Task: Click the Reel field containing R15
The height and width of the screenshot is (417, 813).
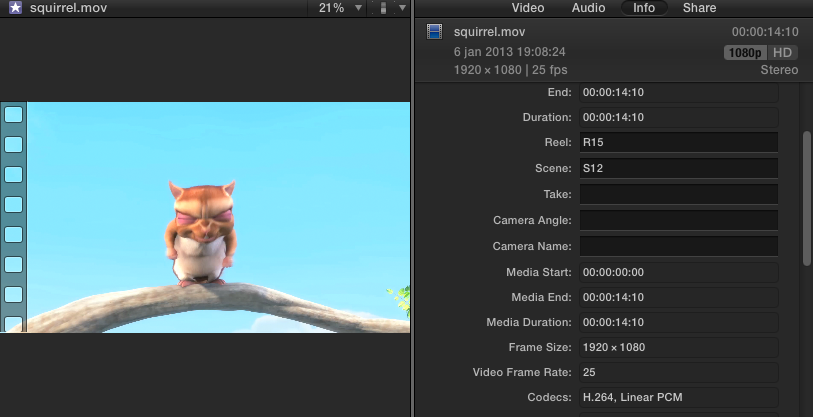Action: [679, 142]
